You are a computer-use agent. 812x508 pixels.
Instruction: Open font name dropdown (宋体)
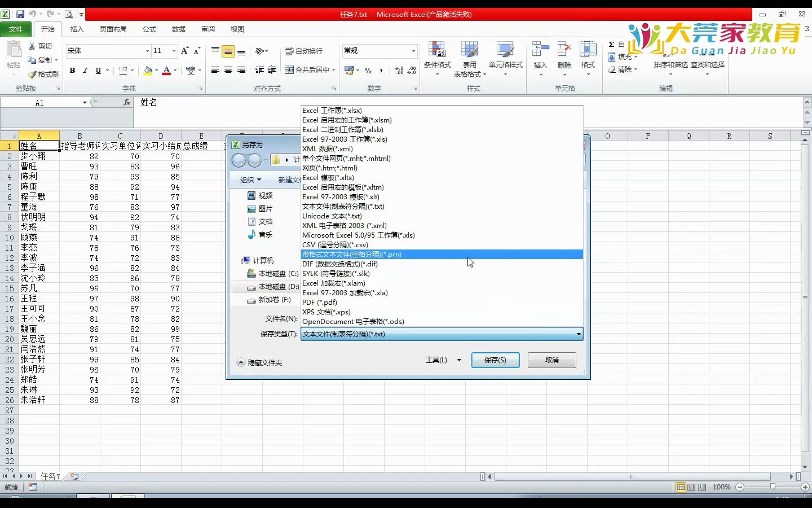click(x=148, y=51)
